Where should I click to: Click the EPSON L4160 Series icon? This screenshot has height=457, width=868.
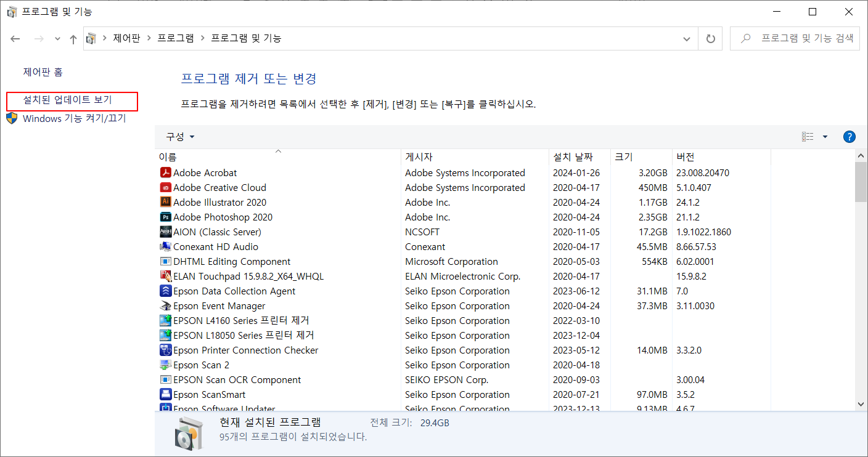[x=165, y=321]
